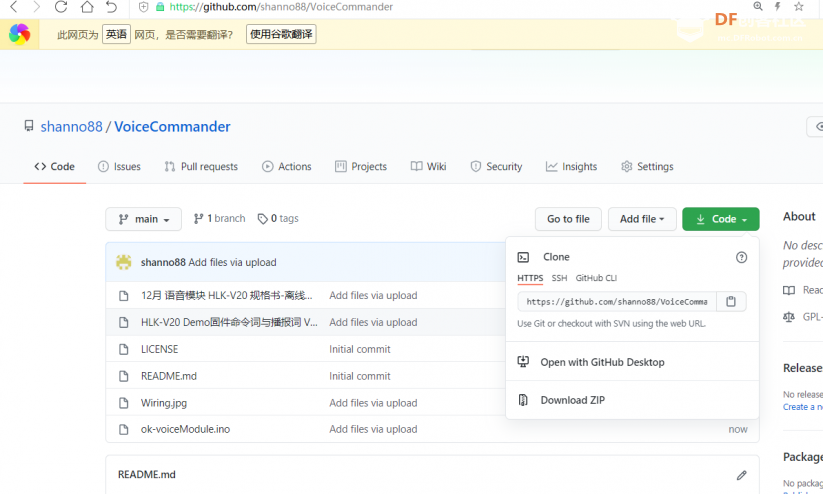Screen dimensions: 823x494
Task: Select the SSH clone tab
Action: coord(559,278)
